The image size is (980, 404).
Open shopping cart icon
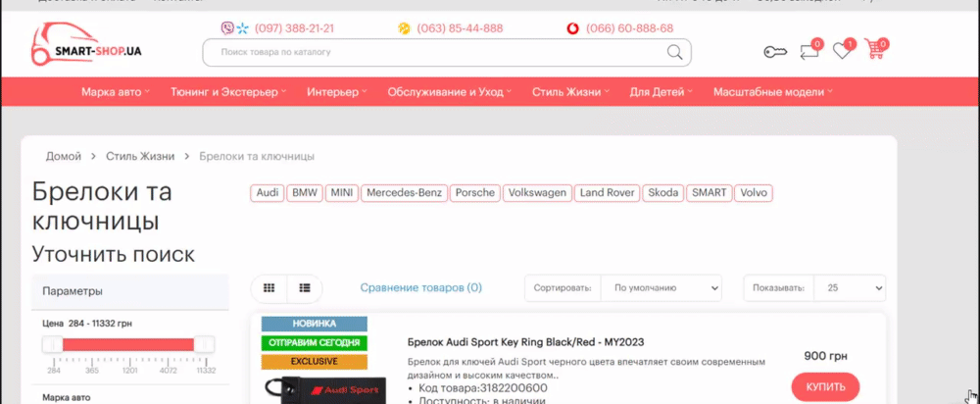click(875, 49)
